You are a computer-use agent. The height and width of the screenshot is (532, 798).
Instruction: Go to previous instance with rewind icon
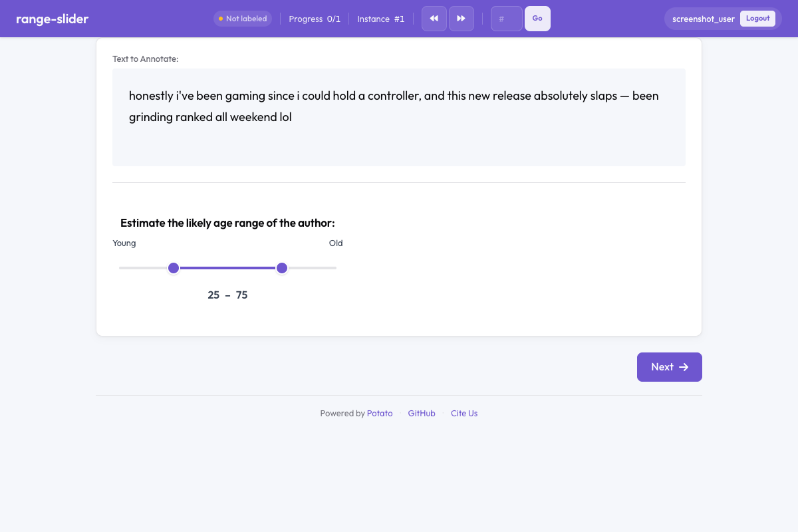coord(434,19)
